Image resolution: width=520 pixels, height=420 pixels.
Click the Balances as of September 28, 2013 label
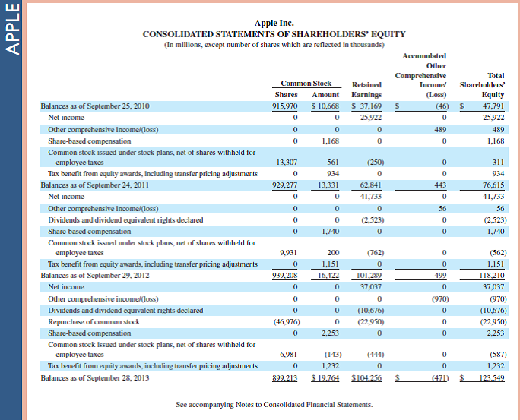[95, 378]
